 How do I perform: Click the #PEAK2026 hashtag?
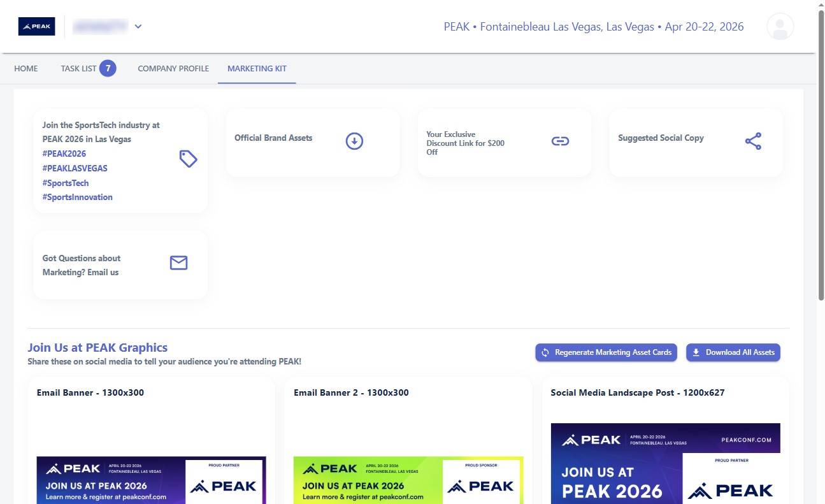click(64, 154)
